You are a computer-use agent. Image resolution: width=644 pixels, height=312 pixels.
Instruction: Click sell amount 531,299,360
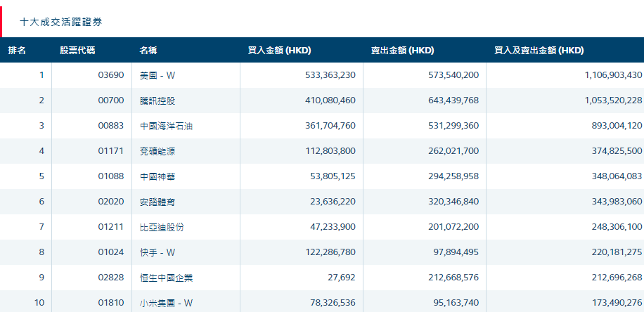point(453,126)
